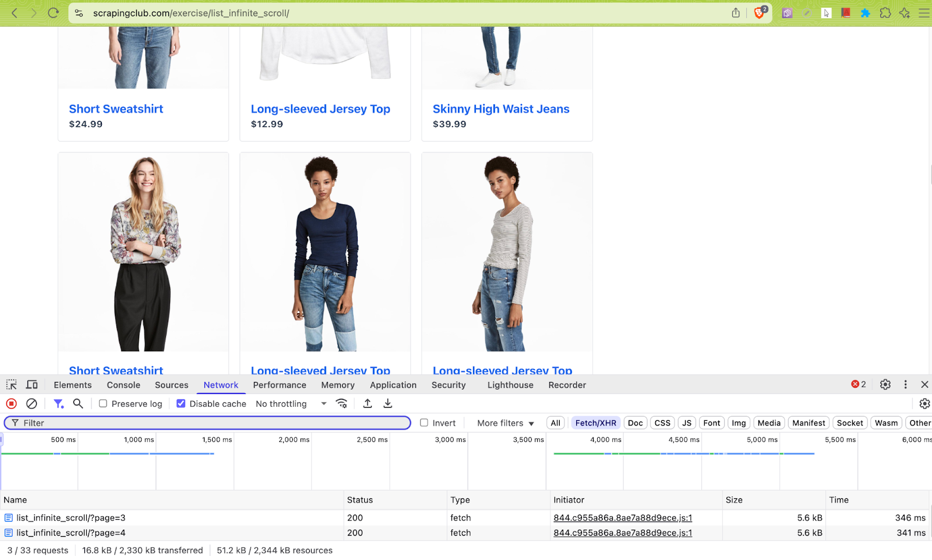Open the DevTools three-dot menu
Image resolution: width=932 pixels, height=560 pixels.
(905, 384)
